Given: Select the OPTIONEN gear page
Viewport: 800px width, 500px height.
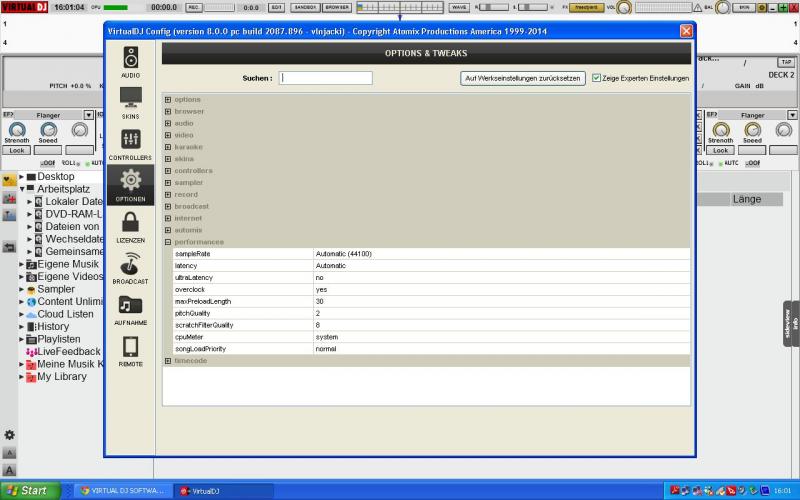Looking at the screenshot, I should point(131,185).
